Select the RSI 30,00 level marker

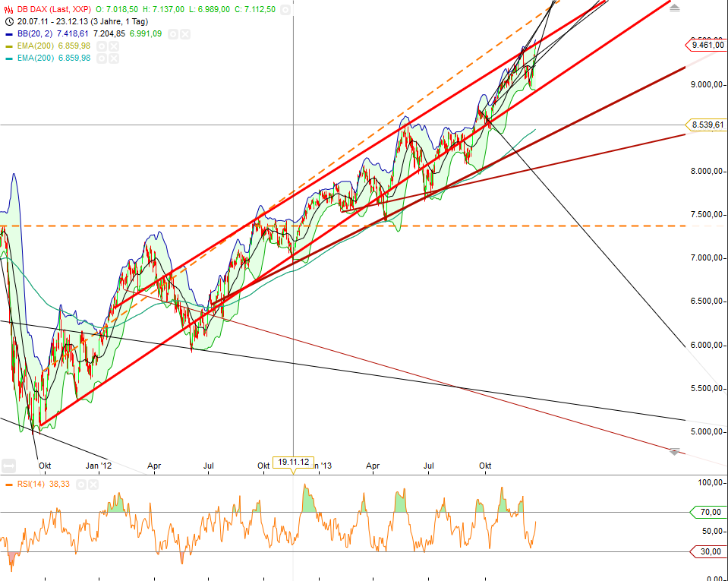708,551
